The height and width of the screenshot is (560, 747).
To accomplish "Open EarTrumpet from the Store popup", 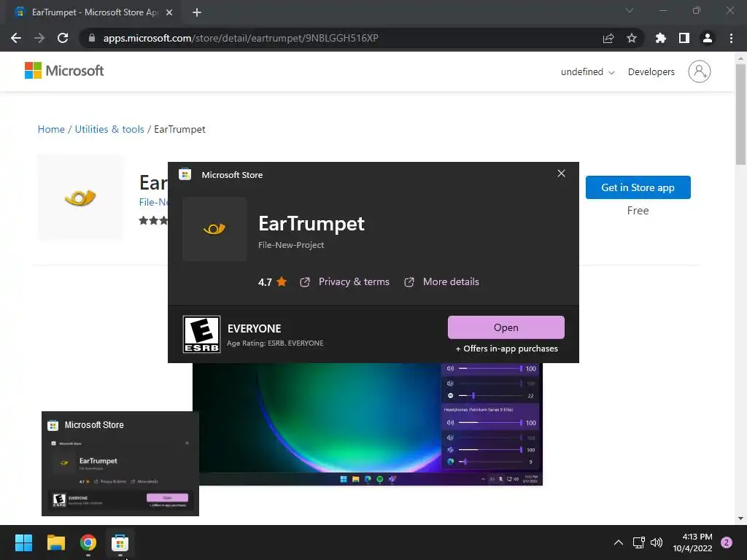I will tap(506, 327).
